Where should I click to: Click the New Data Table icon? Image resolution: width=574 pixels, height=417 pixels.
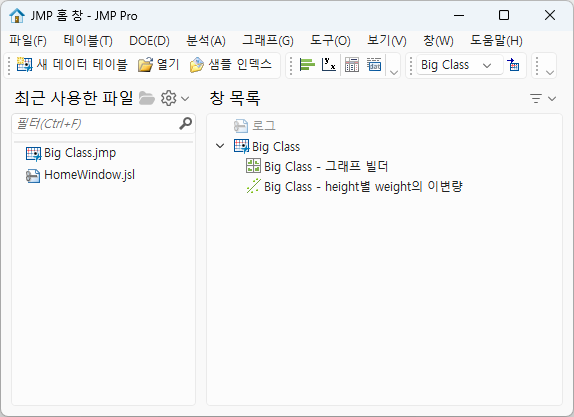click(x=25, y=65)
